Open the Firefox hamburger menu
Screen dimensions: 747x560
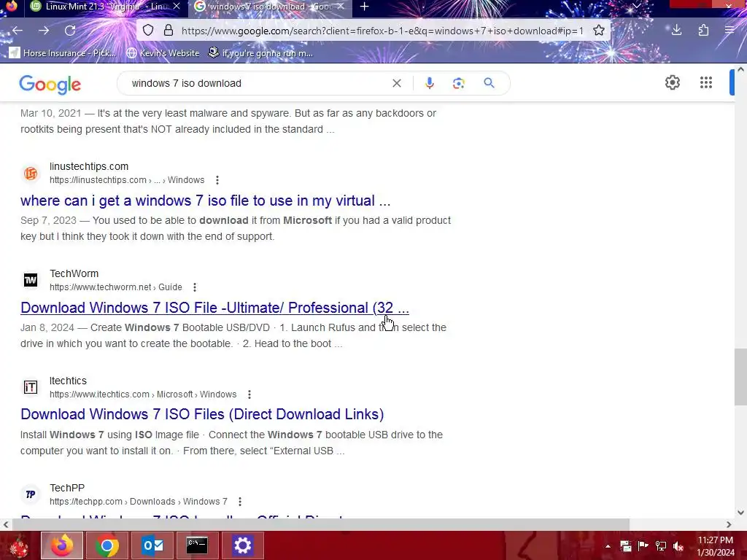click(729, 31)
